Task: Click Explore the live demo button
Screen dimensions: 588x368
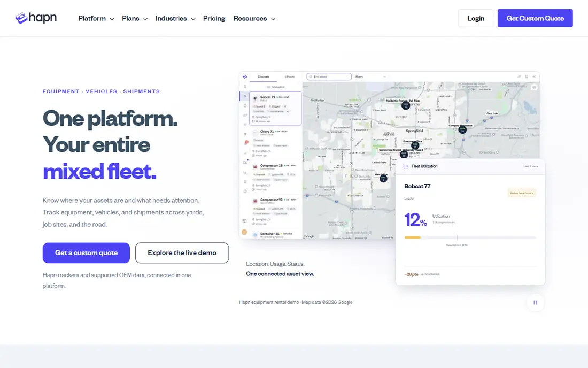Action: click(182, 253)
